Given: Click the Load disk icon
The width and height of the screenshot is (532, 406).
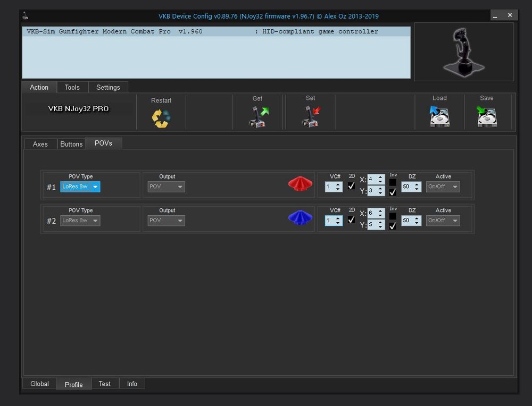Looking at the screenshot, I should (439, 116).
